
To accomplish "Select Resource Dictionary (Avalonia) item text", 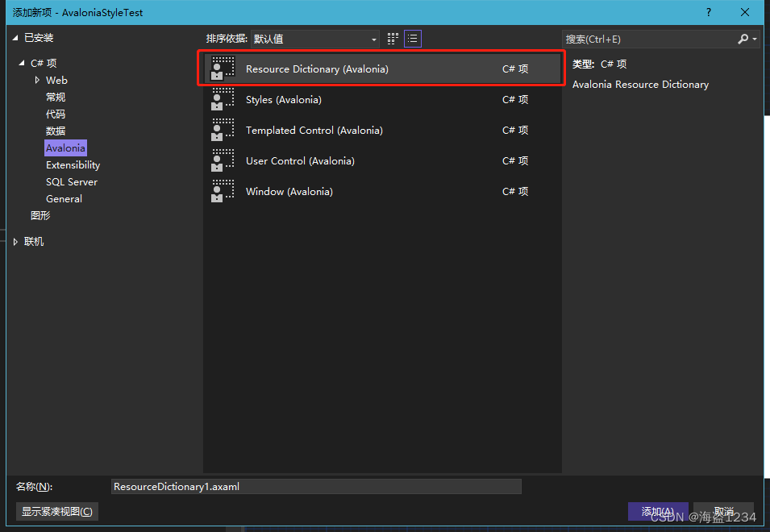I will 317,69.
